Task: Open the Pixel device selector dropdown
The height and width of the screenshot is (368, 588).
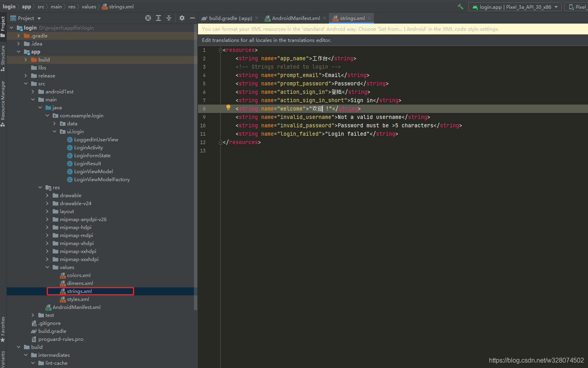Action: (x=577, y=7)
